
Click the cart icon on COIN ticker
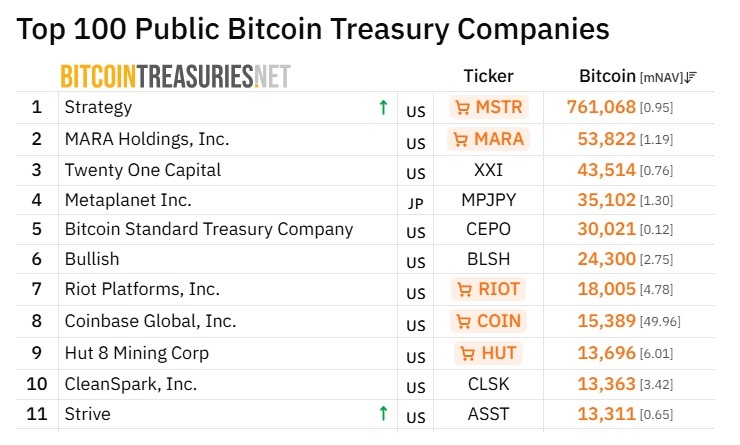[464, 321]
